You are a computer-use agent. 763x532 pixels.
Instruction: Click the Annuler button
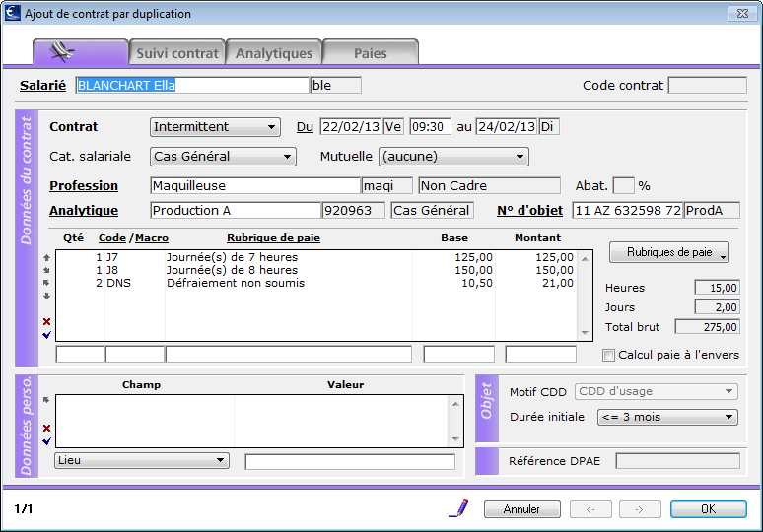(x=522, y=509)
